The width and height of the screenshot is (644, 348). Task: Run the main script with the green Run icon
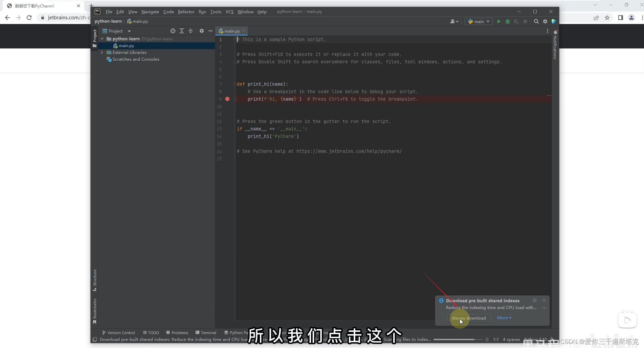click(x=499, y=21)
